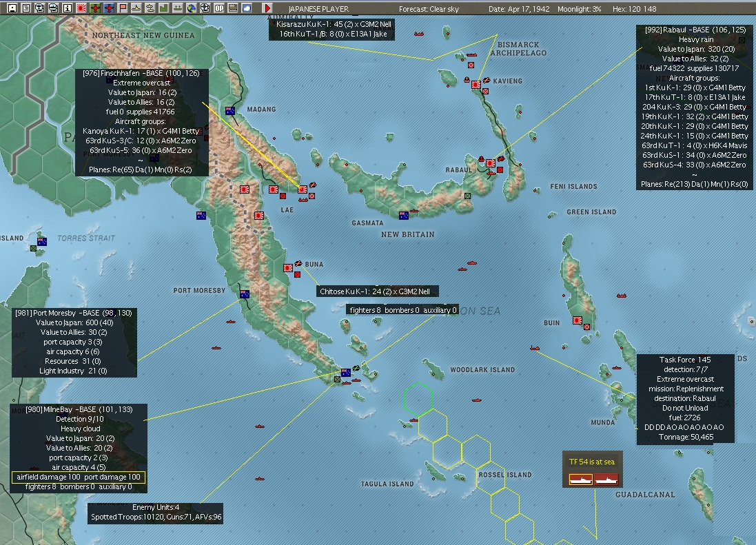Viewport: 756px width, 545px height.
Task: Click the red end-turn play arrow
Action: tap(267, 8)
